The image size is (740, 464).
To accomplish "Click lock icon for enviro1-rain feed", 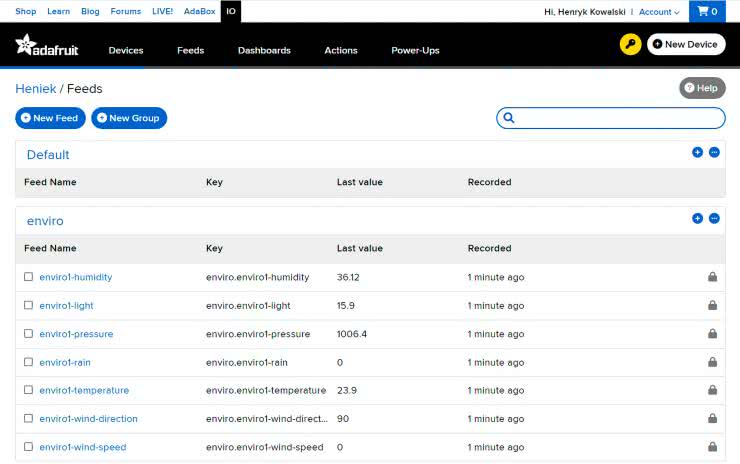I will (712, 362).
